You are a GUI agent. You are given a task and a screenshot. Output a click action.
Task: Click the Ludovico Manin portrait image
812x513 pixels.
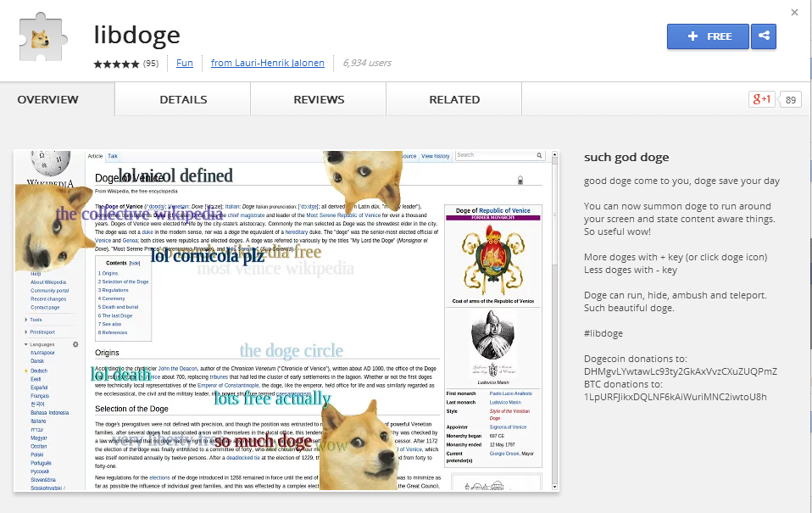(x=493, y=343)
